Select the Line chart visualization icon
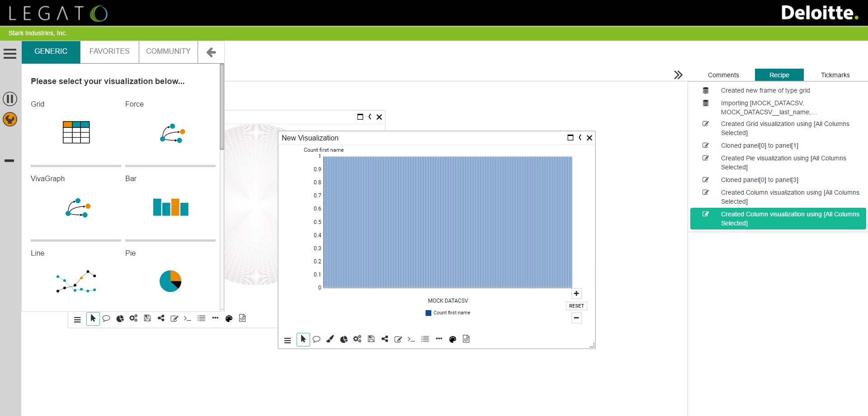 pyautogui.click(x=76, y=281)
